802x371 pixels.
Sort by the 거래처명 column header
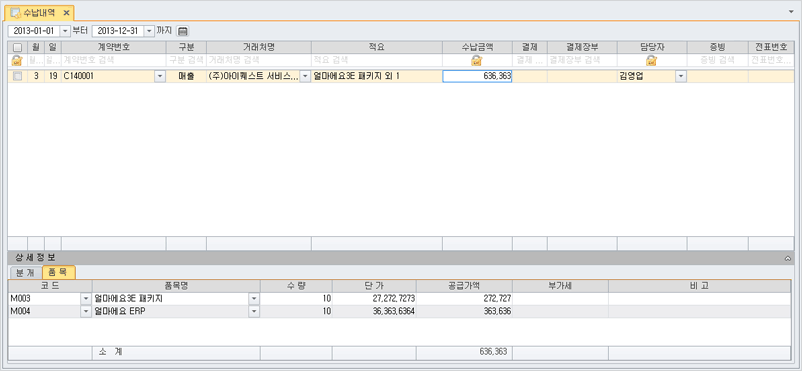click(x=259, y=47)
